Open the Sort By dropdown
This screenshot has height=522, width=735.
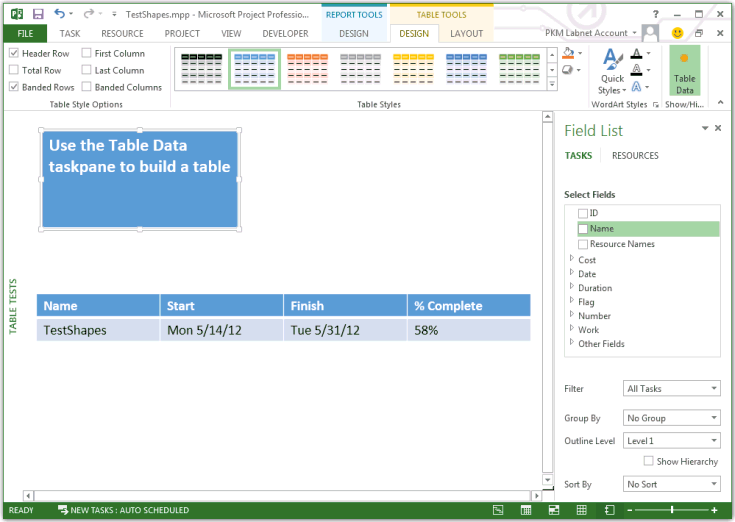pyautogui.click(x=671, y=484)
